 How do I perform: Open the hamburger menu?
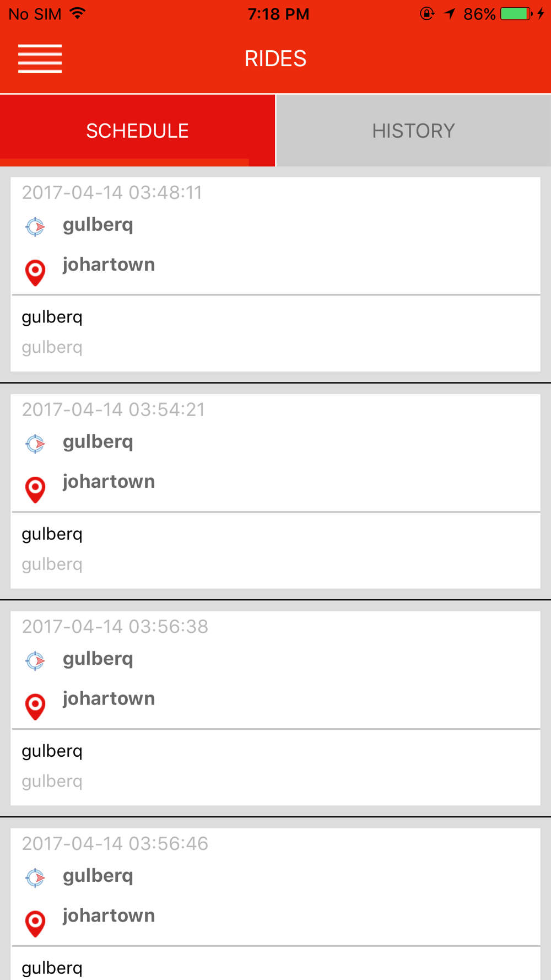point(40,58)
